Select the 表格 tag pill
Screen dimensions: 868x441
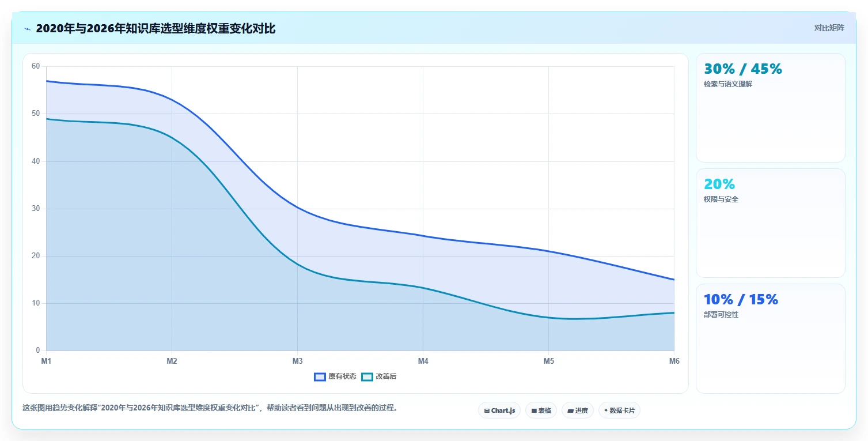[541, 410]
